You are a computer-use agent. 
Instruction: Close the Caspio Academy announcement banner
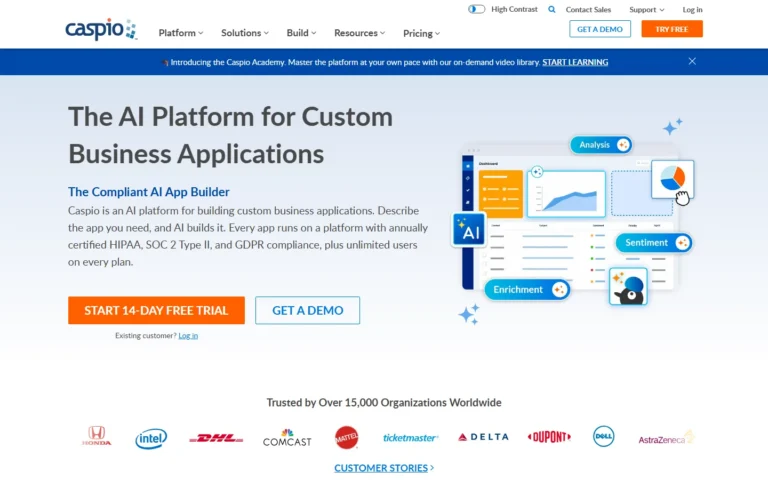[x=692, y=61]
